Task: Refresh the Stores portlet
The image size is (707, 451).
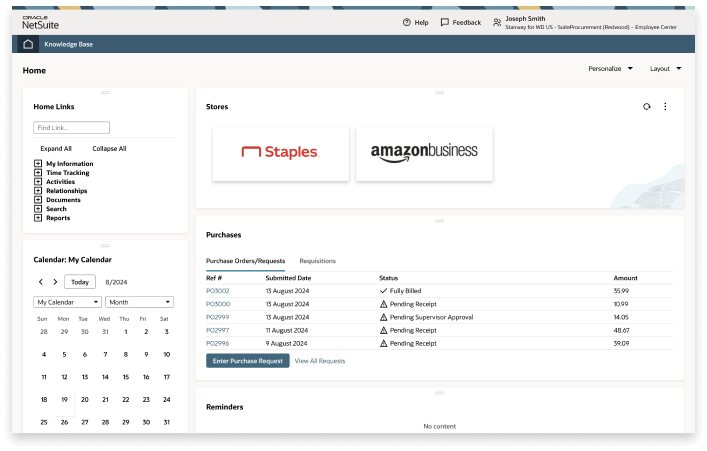Action: click(x=647, y=106)
